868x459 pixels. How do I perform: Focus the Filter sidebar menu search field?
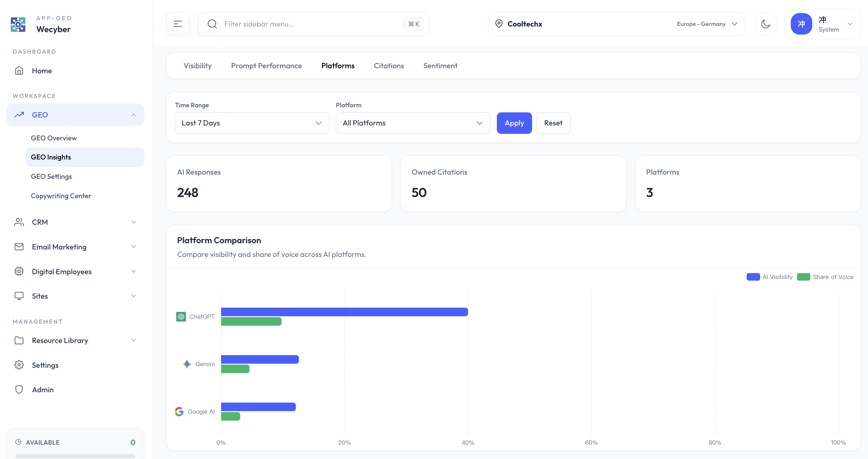click(x=313, y=24)
